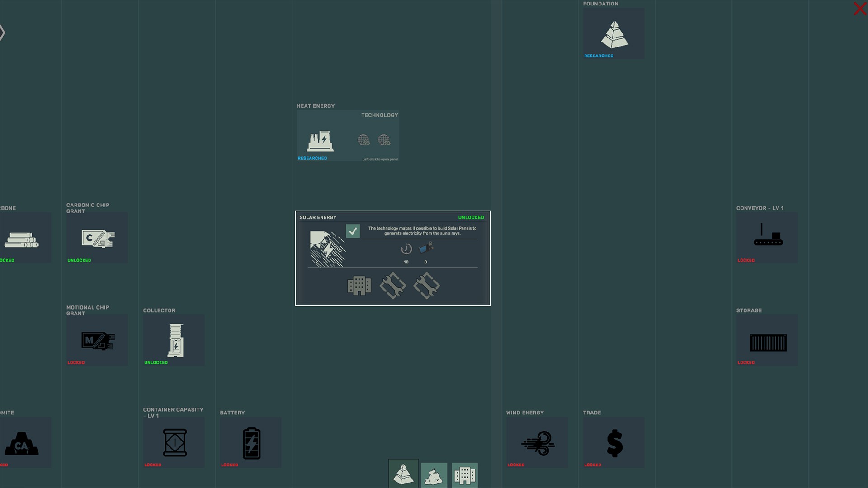Select the locked Battery technology
The width and height of the screenshot is (868, 488).
coord(251,443)
